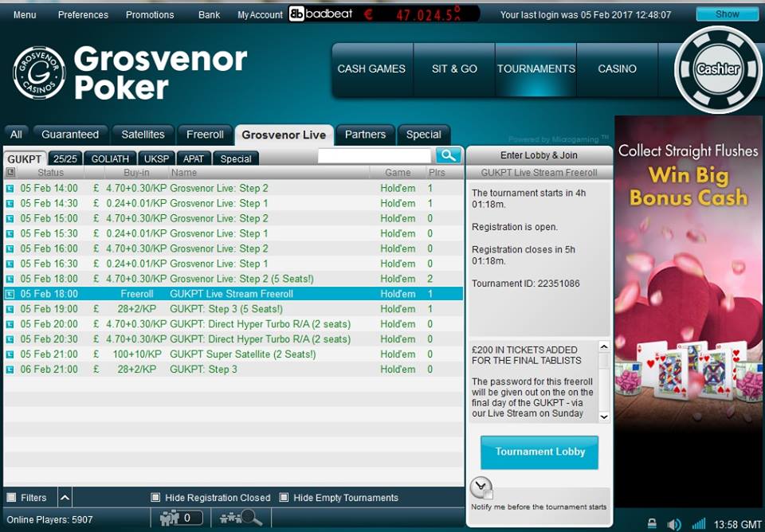The height and width of the screenshot is (532, 765).
Task: Open the badbeat jackpot ticker
Action: coord(384,14)
